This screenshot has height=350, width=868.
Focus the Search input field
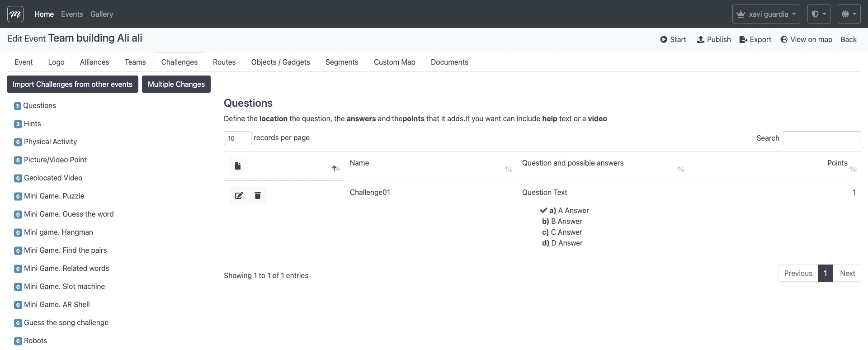coord(821,138)
